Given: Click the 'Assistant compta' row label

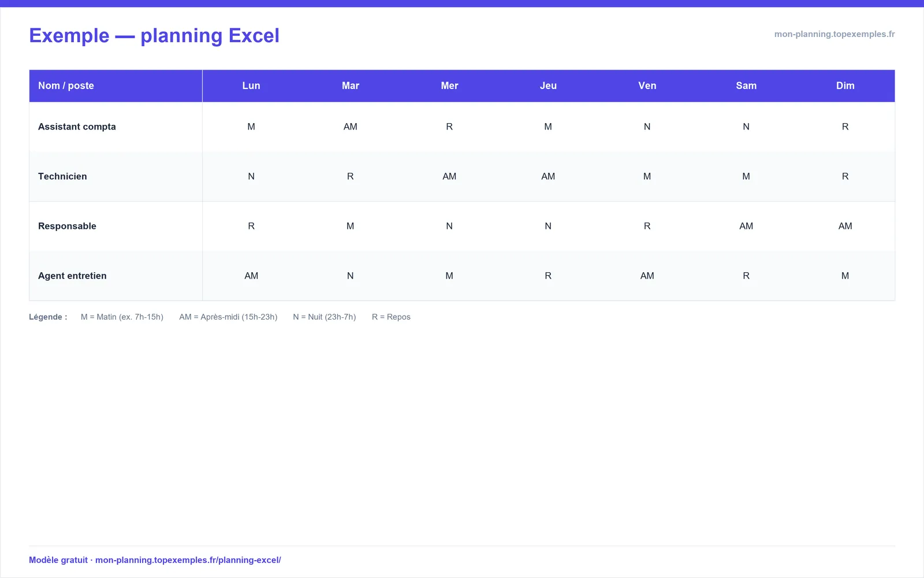Looking at the screenshot, I should 77,127.
